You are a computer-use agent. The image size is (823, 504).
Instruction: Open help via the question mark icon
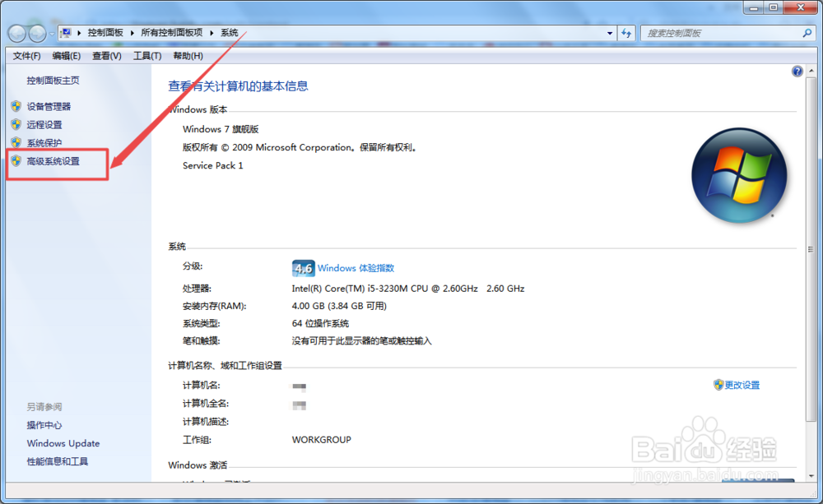797,71
